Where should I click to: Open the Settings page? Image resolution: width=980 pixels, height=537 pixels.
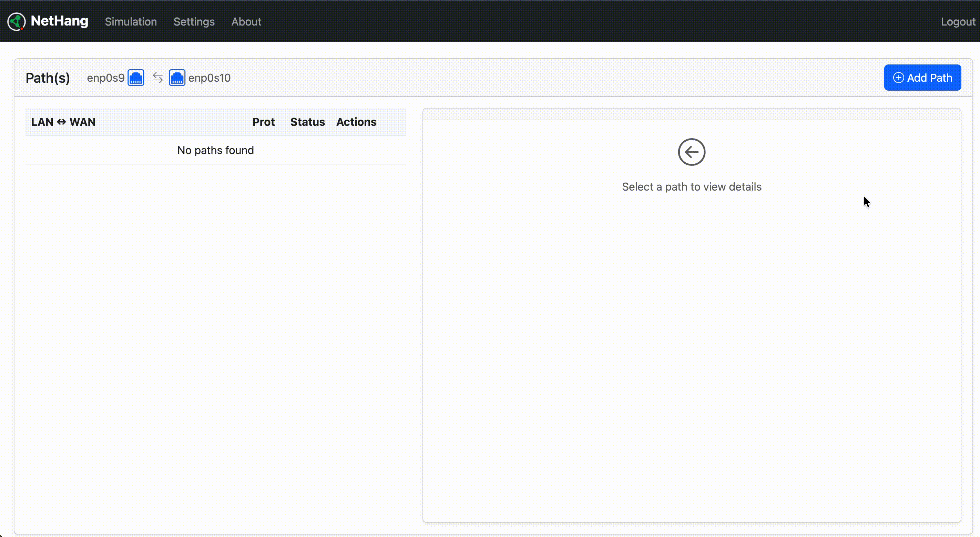point(194,22)
